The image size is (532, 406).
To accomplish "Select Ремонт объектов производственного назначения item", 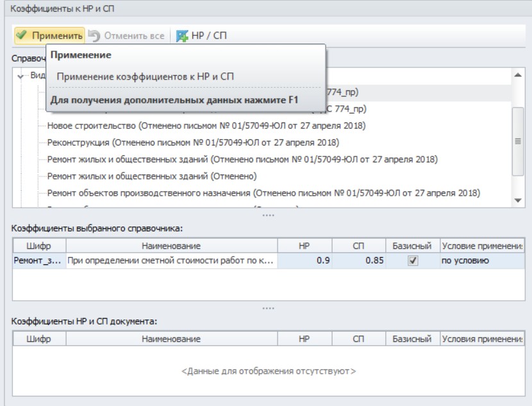I will [263, 193].
